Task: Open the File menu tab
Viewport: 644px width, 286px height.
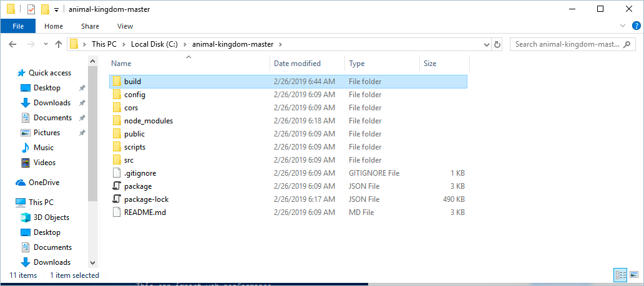Action: 18,26
